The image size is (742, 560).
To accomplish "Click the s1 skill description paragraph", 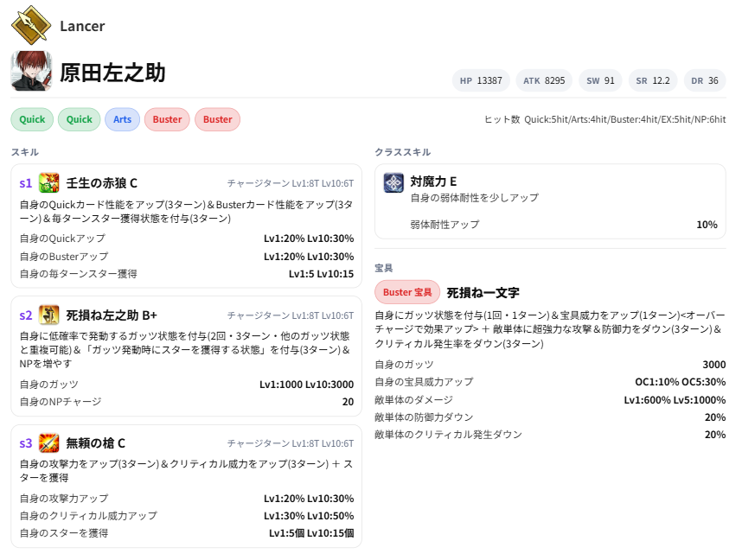I will click(187, 212).
